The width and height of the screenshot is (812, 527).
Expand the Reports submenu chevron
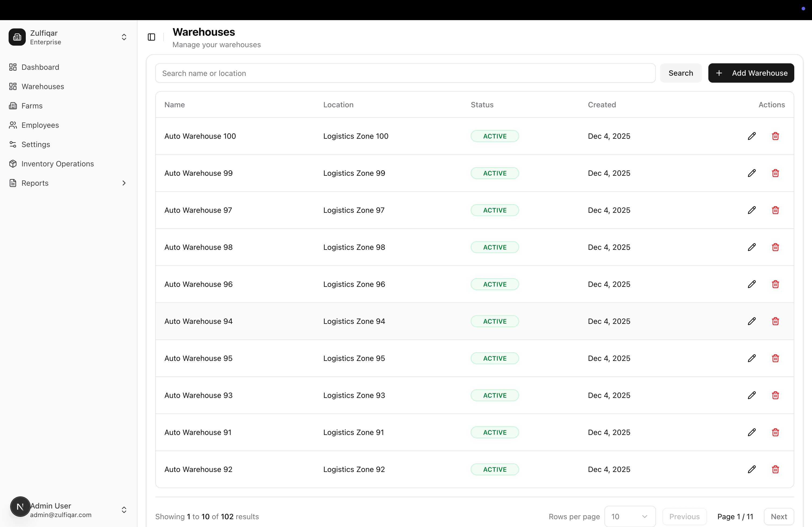coord(124,183)
